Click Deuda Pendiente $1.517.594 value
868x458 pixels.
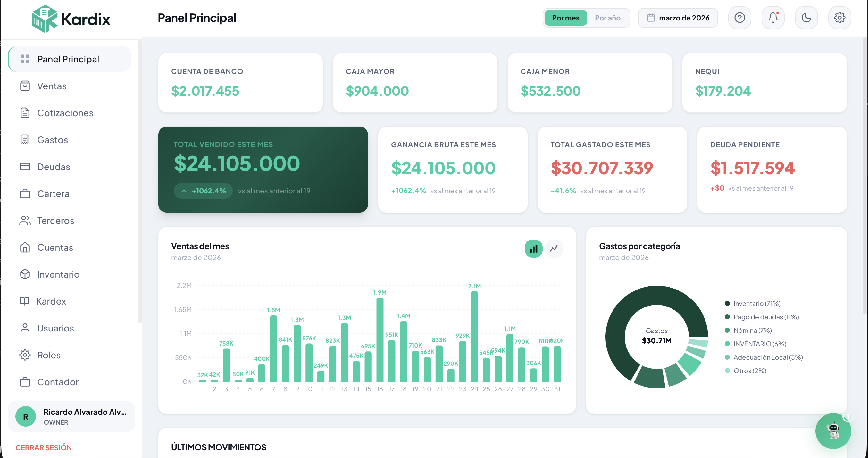coord(752,168)
